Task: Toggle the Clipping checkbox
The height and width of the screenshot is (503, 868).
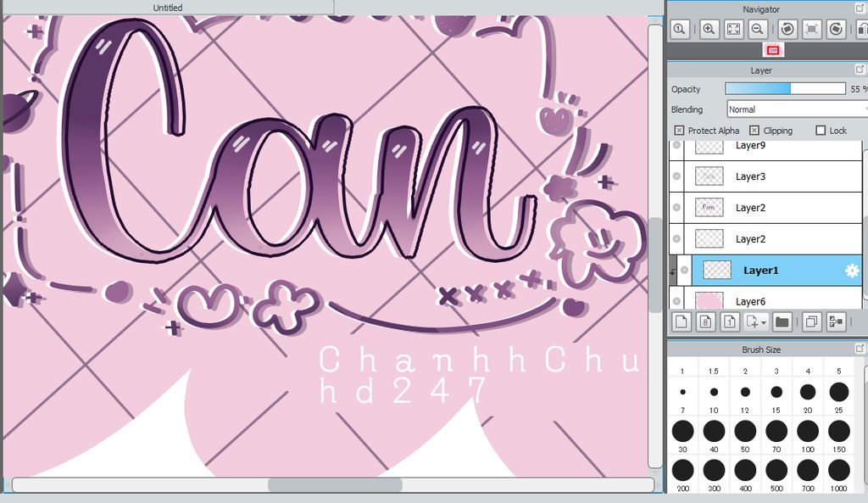Action: coord(754,130)
